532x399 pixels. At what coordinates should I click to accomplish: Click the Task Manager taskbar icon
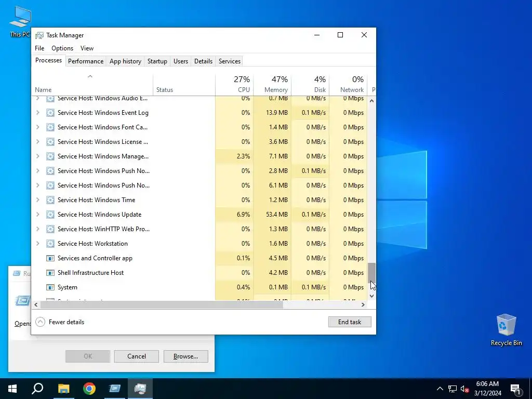coord(140,389)
